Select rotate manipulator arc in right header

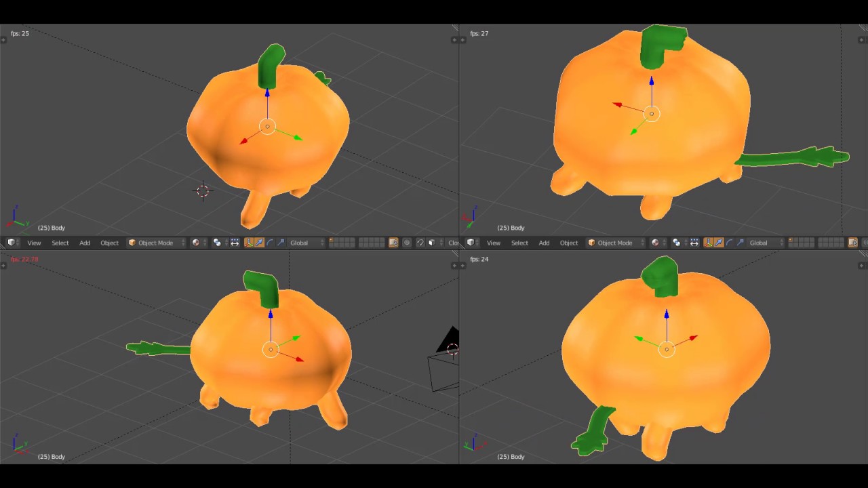[x=730, y=243]
